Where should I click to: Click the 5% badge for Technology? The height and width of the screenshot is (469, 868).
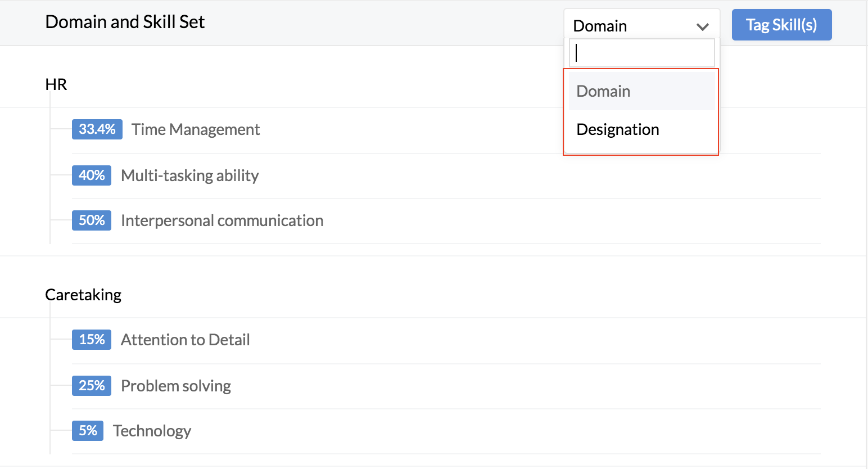tap(88, 431)
